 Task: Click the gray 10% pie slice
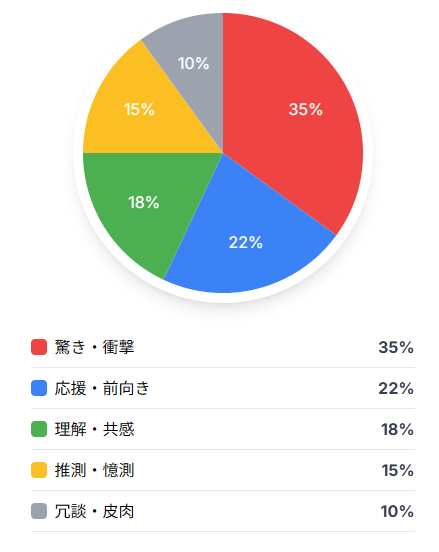pos(194,63)
